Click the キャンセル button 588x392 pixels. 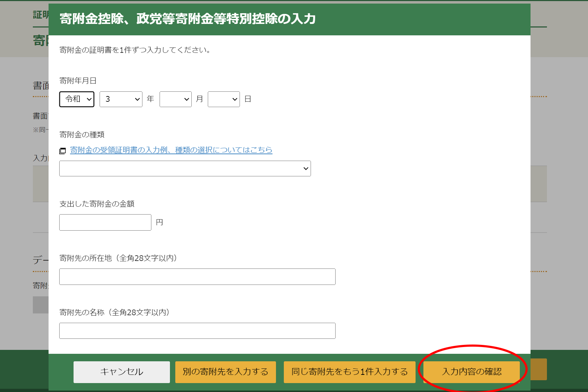[122, 372]
